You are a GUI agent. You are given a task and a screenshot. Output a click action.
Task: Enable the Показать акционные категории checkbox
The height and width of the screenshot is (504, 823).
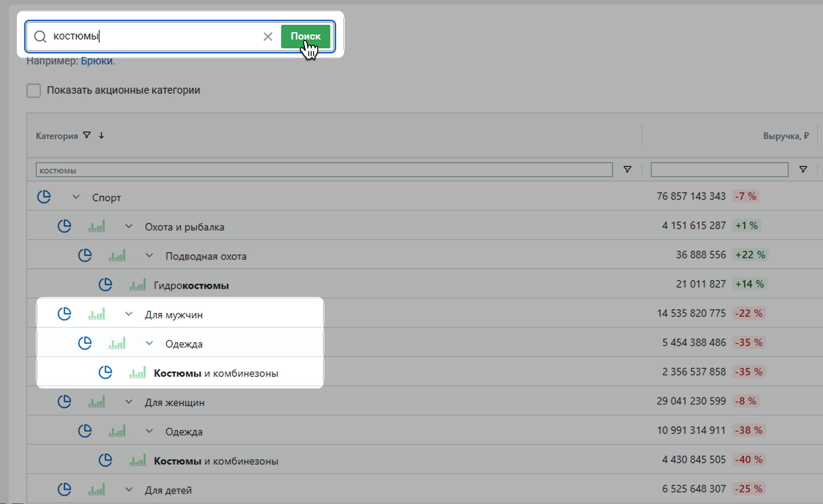pos(34,90)
